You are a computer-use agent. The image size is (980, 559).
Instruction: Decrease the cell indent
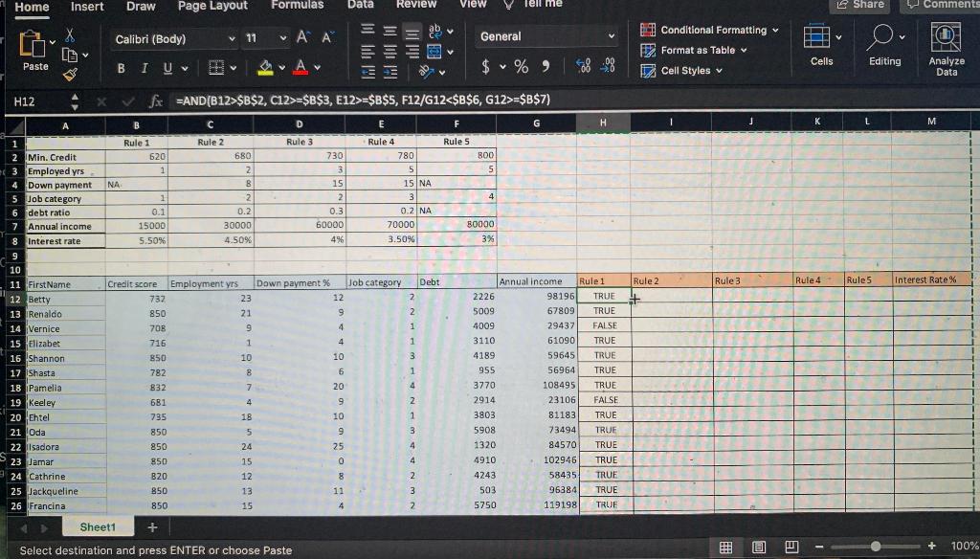click(368, 73)
